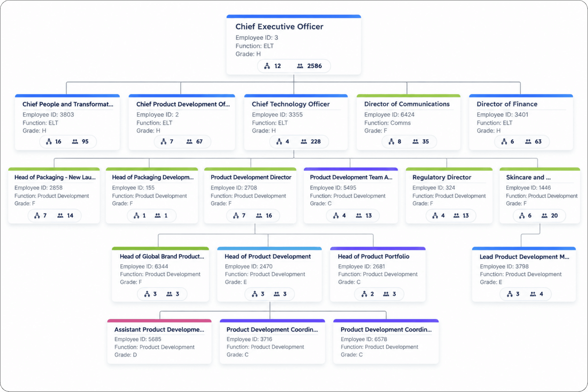588x392 pixels.
Task: Select the Assistant Product Development card
Action: (x=159, y=341)
